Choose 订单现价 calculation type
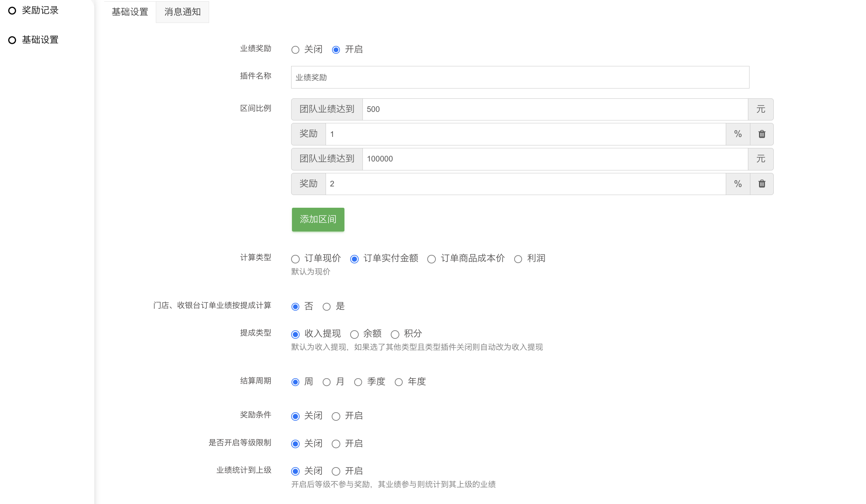The height and width of the screenshot is (504, 866). tap(295, 259)
